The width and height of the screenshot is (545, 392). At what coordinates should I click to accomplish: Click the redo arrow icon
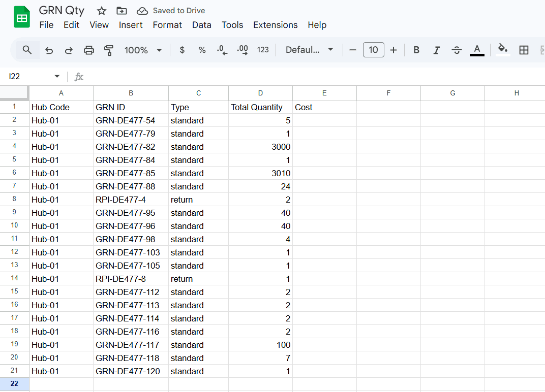(69, 50)
